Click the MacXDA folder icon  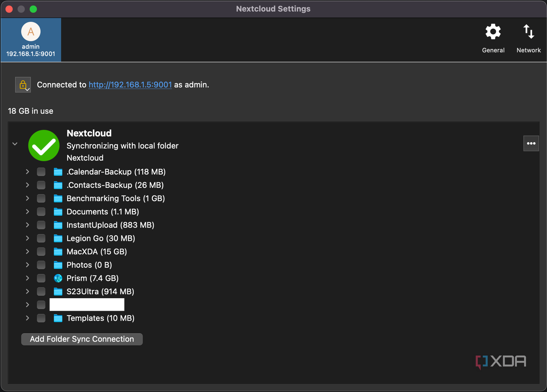click(x=58, y=252)
